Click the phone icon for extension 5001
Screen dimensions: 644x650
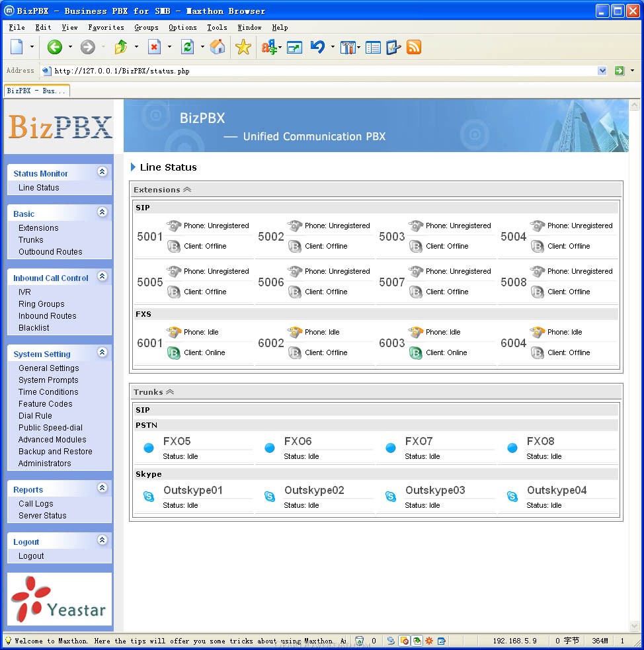174,225
